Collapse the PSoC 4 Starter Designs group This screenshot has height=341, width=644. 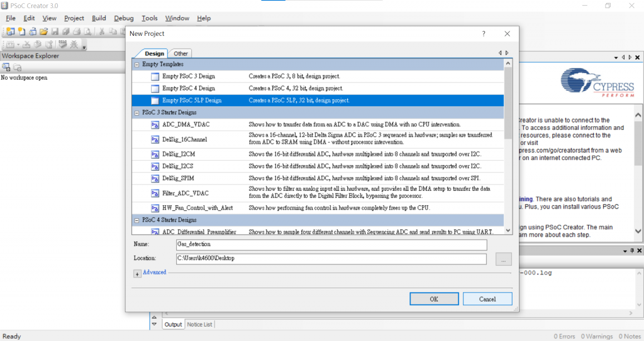click(x=136, y=220)
